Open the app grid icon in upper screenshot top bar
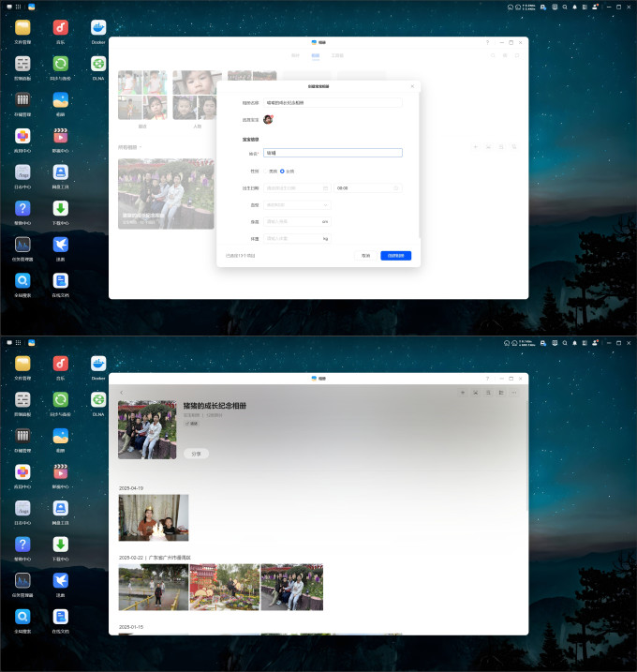 click(x=18, y=7)
